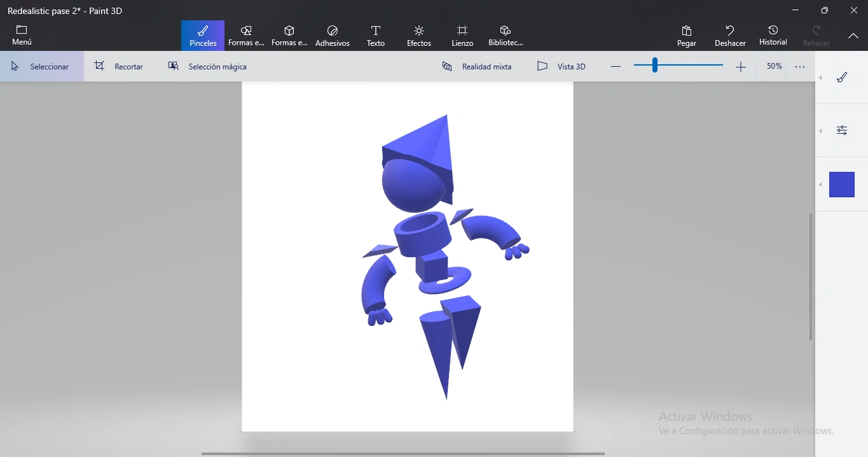Select the Pinceles brushes tool
This screenshot has height=457, width=868.
click(203, 36)
